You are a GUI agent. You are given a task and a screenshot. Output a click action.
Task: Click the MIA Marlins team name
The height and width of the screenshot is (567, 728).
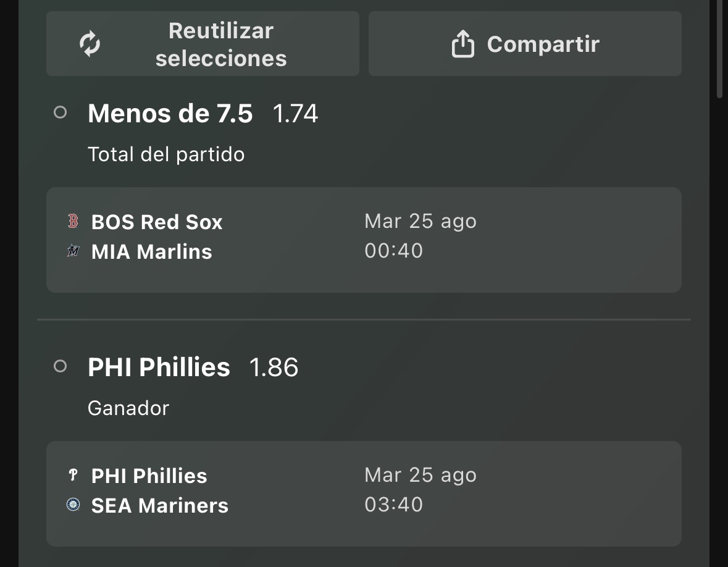152,251
